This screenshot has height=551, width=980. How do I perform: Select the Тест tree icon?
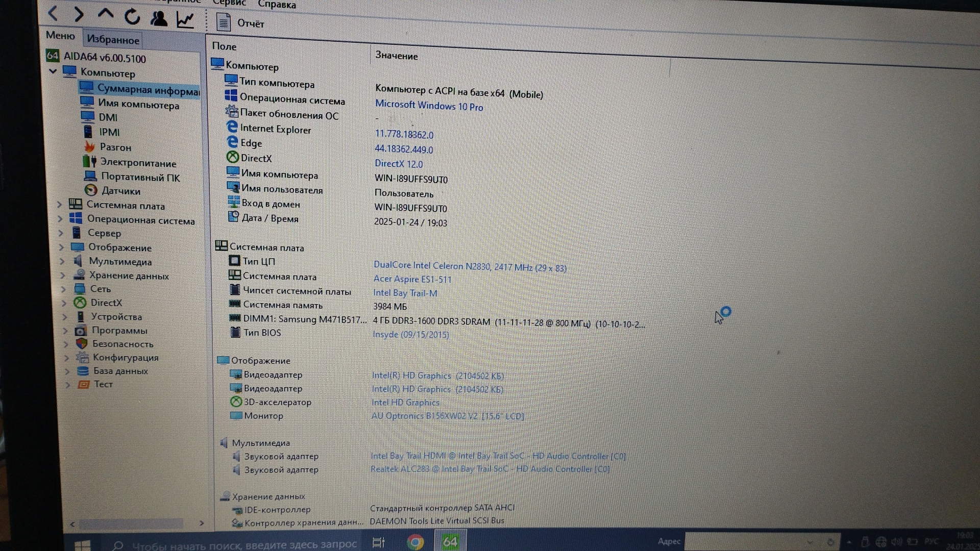click(x=83, y=384)
